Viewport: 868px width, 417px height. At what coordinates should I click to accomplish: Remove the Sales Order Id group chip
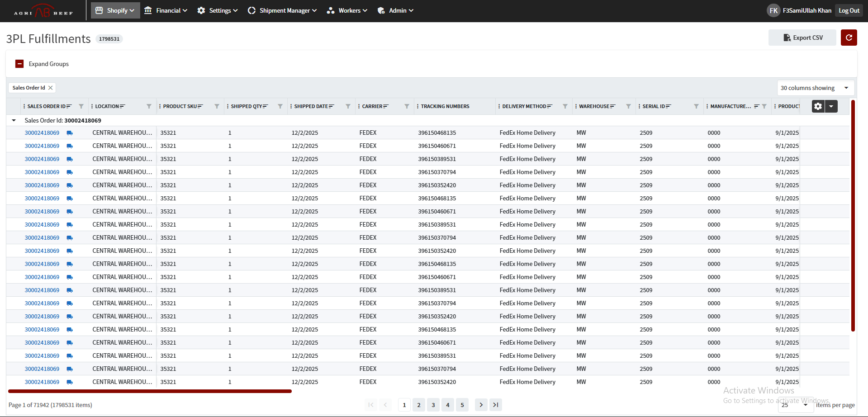[51, 88]
